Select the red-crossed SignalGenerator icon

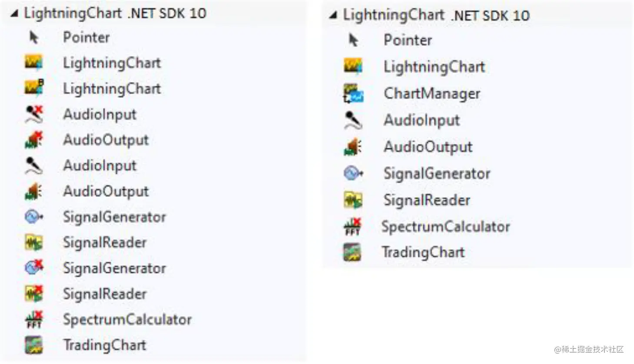point(34,268)
